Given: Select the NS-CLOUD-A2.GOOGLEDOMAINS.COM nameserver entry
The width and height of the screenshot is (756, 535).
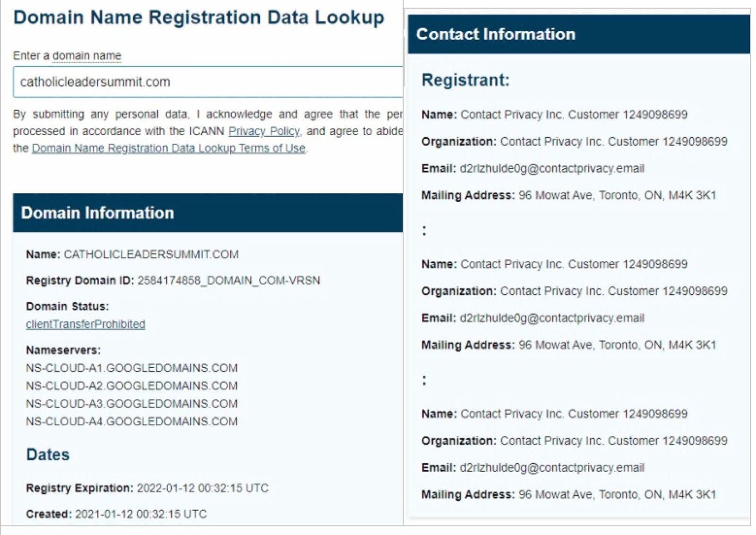Looking at the screenshot, I should (132, 386).
